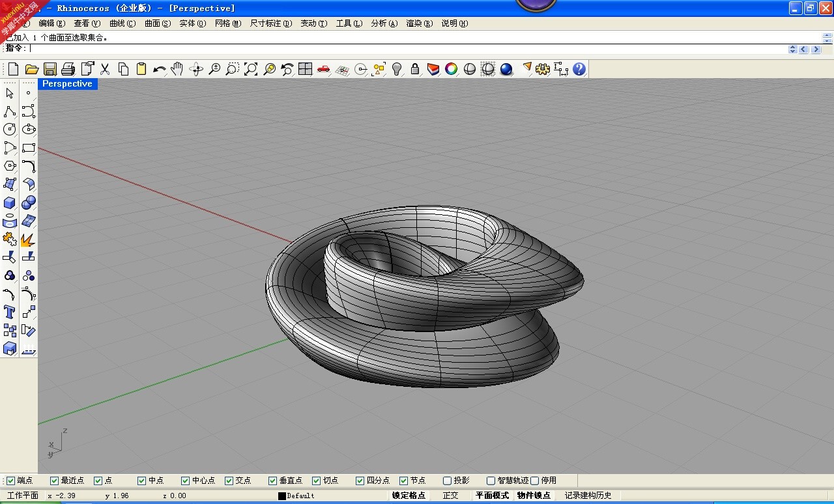This screenshot has height=504, width=834.
Task: Open the 变动(T) menu
Action: tap(314, 23)
